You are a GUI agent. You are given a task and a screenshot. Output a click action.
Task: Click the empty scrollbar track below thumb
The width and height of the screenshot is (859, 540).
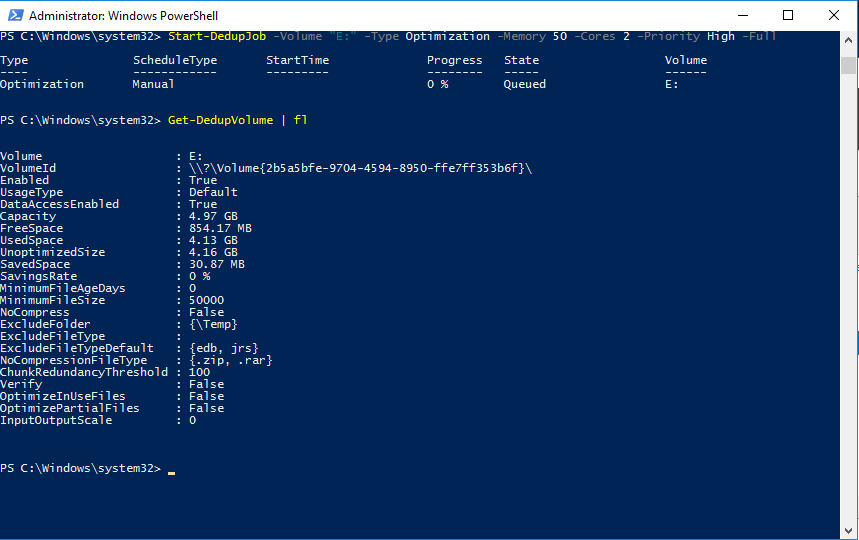tap(849, 300)
